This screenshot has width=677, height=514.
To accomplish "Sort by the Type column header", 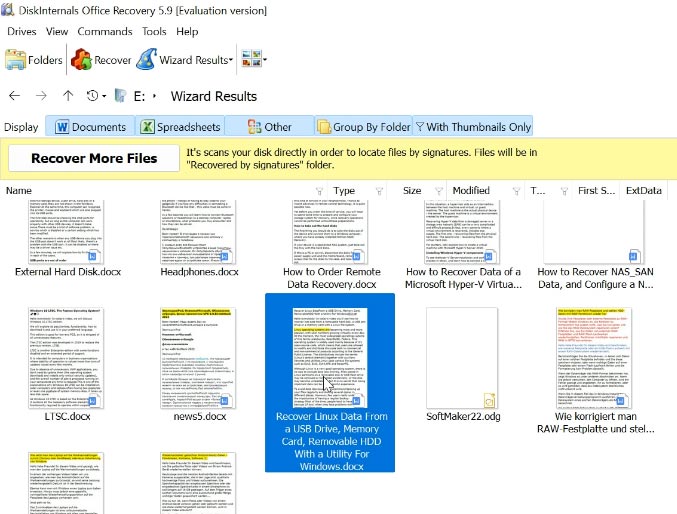I will pos(344,190).
